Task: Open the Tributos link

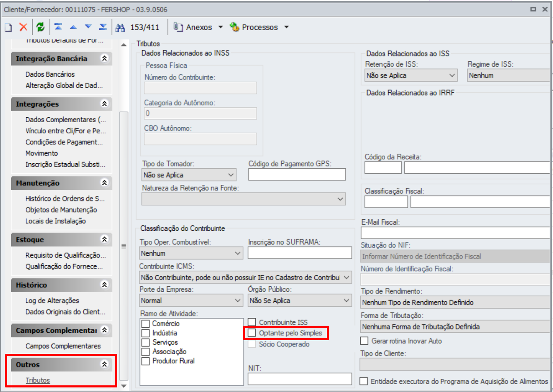Action: (x=38, y=380)
